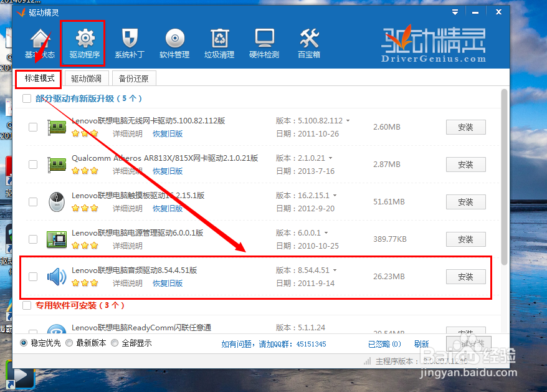Click the 刷新 refresh link

point(421,344)
